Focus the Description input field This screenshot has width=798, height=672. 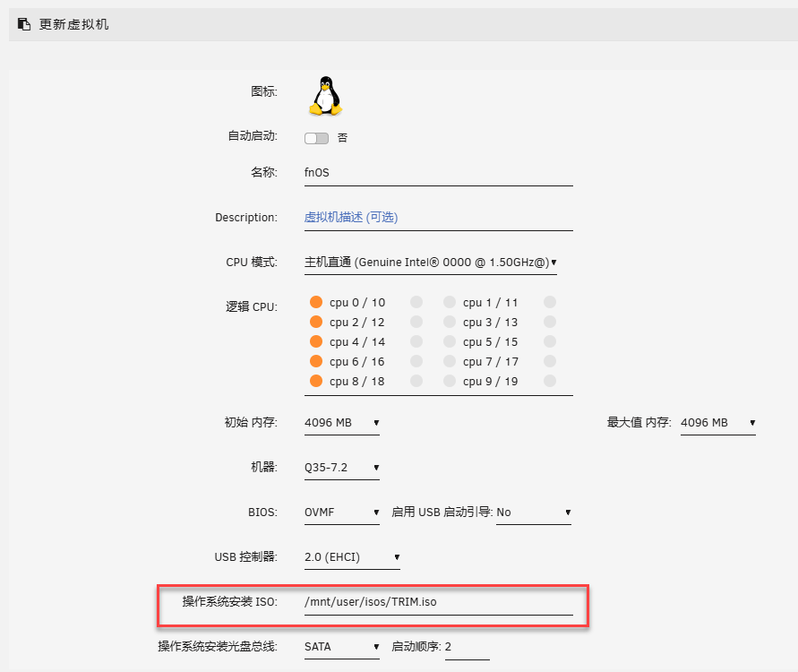coord(439,218)
